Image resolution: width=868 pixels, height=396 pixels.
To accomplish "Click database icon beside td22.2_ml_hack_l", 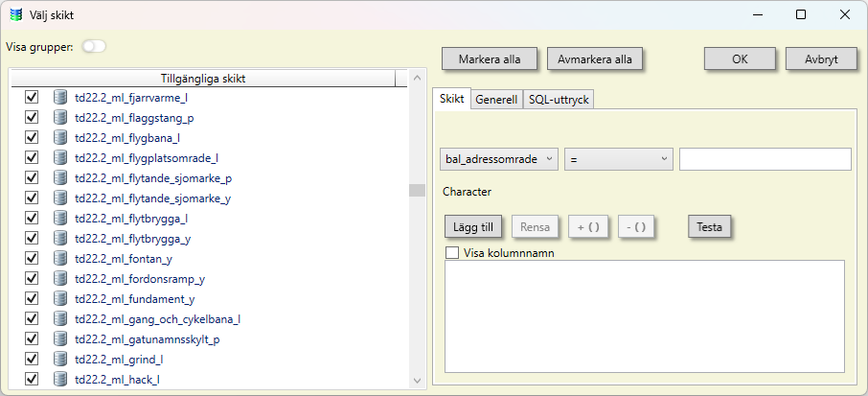I will (60, 380).
